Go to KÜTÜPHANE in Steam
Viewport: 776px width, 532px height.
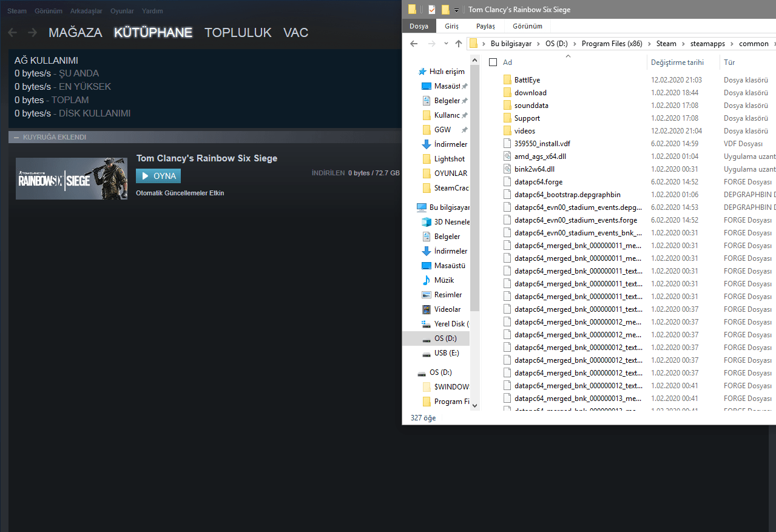click(x=154, y=33)
